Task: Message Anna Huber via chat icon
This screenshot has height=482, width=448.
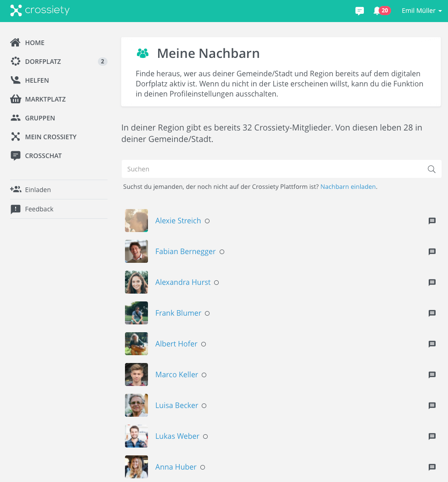Action: coord(432,467)
